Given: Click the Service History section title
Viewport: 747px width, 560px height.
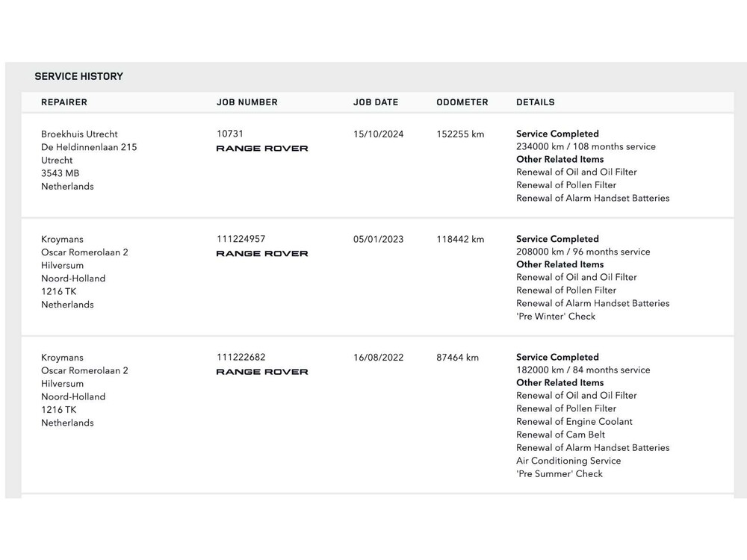Looking at the screenshot, I should click(x=79, y=76).
